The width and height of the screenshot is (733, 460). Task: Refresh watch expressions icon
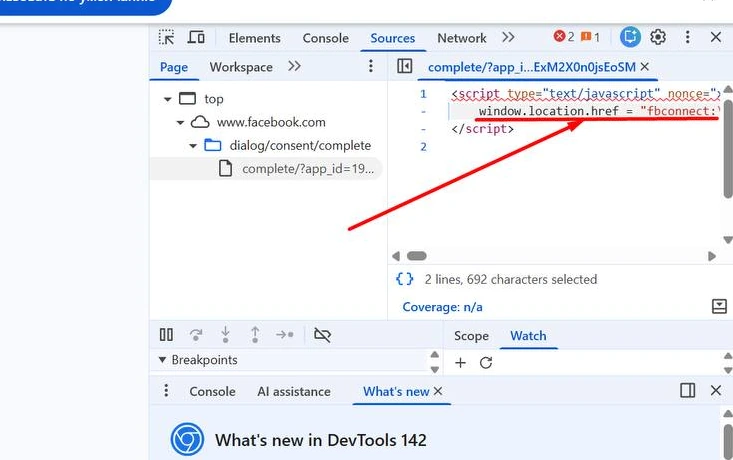click(x=486, y=363)
